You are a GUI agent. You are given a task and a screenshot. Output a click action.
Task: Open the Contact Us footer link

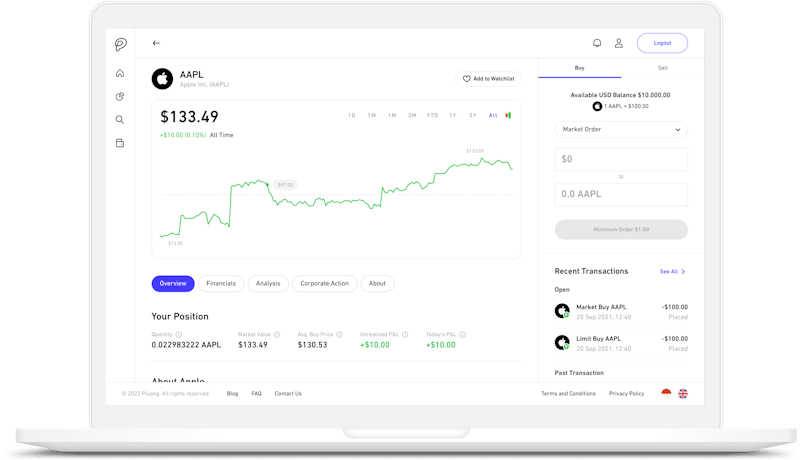click(288, 394)
